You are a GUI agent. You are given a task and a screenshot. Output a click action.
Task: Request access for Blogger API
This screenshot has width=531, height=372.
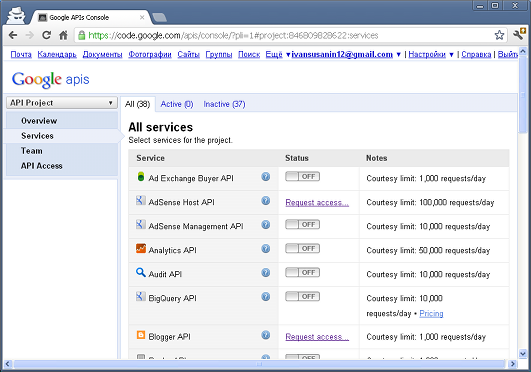(x=317, y=337)
